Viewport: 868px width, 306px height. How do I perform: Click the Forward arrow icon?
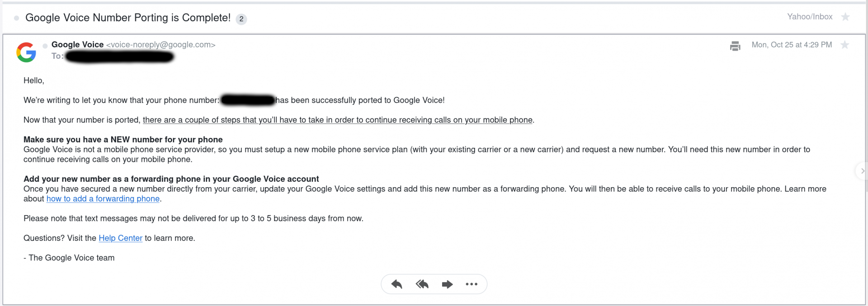click(x=447, y=284)
